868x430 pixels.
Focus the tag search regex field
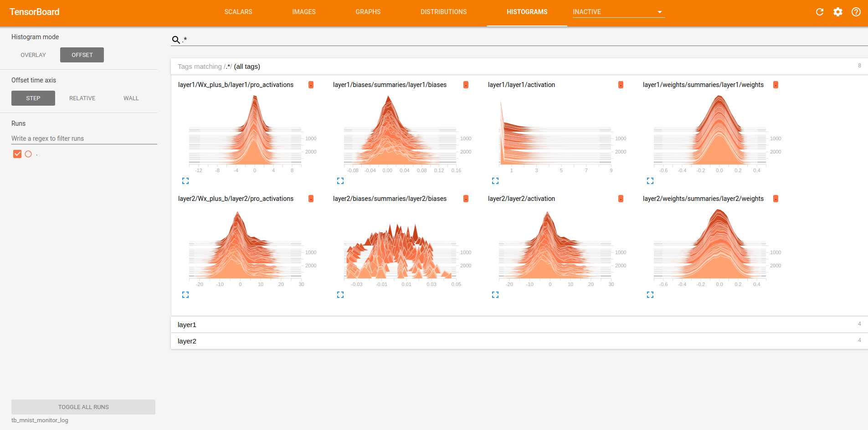point(524,40)
